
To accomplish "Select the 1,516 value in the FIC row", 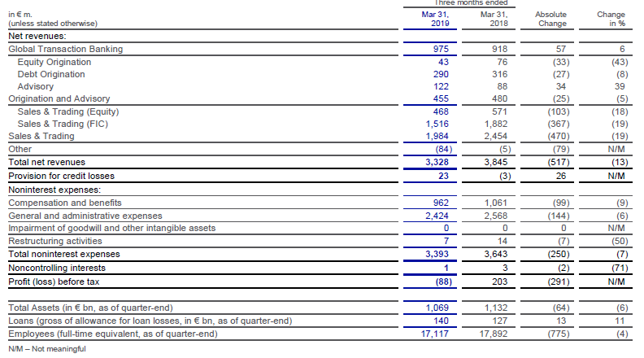I will tap(437, 124).
